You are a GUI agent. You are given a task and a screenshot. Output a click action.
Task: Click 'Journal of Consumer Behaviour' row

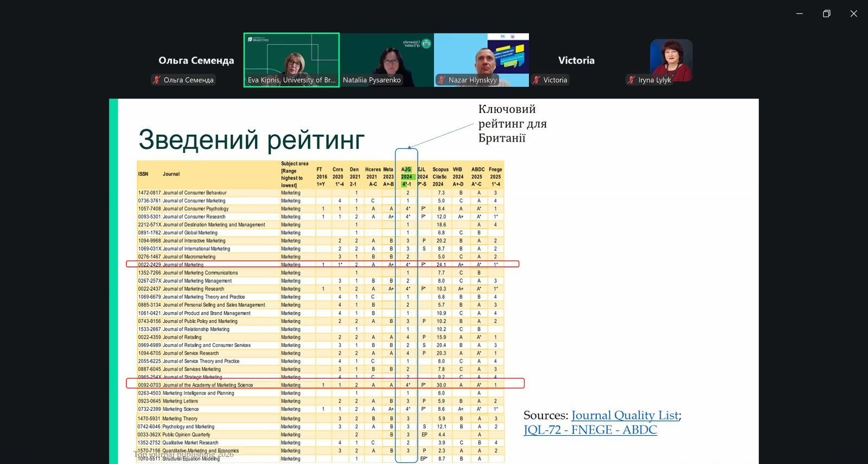[x=321, y=193]
